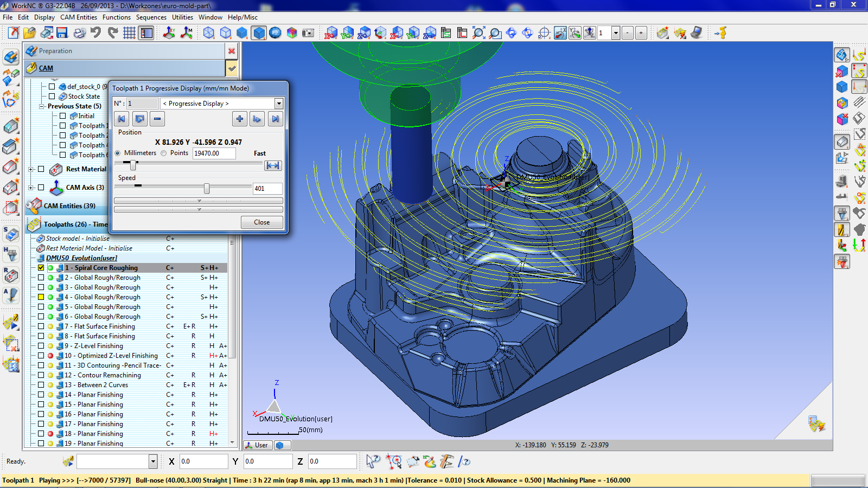The image size is (868, 488).
Task: Click the yellow robot arm icon
Action: (x=720, y=33)
